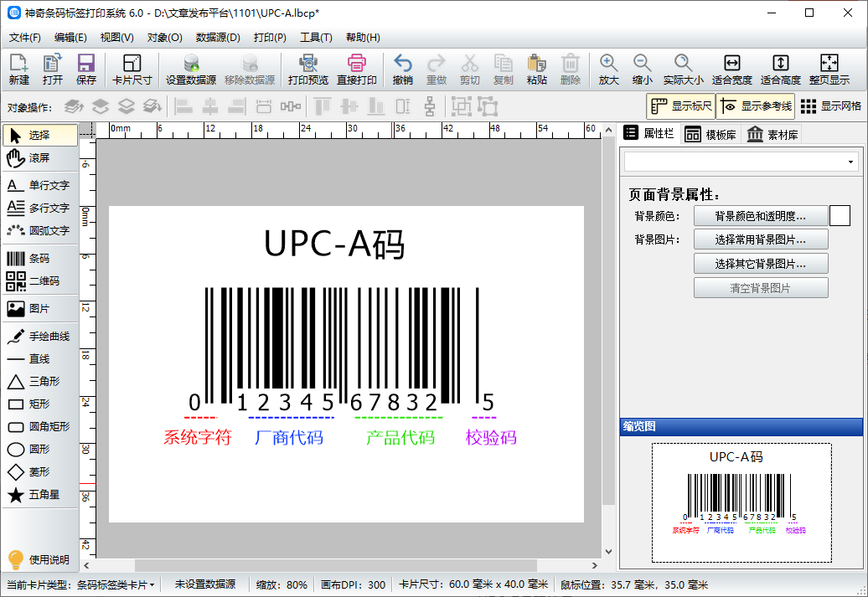
Task: Click the canvas vertical scrollbar thumb
Action: [x=608, y=321]
